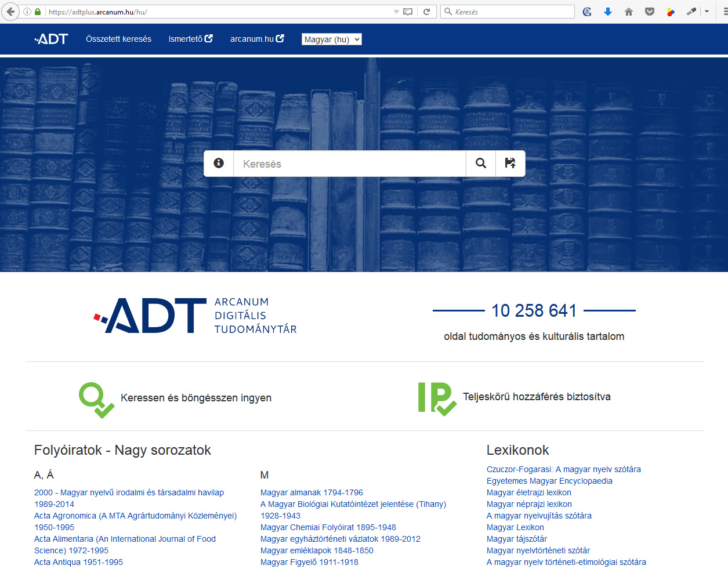Open Magyar Figyelő 1911-1918 link
The height and width of the screenshot is (569, 728).
(x=309, y=562)
